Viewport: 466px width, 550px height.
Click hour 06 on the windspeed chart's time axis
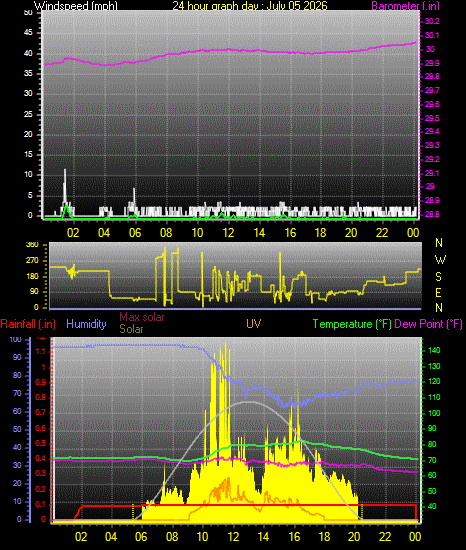pyautogui.click(x=135, y=233)
